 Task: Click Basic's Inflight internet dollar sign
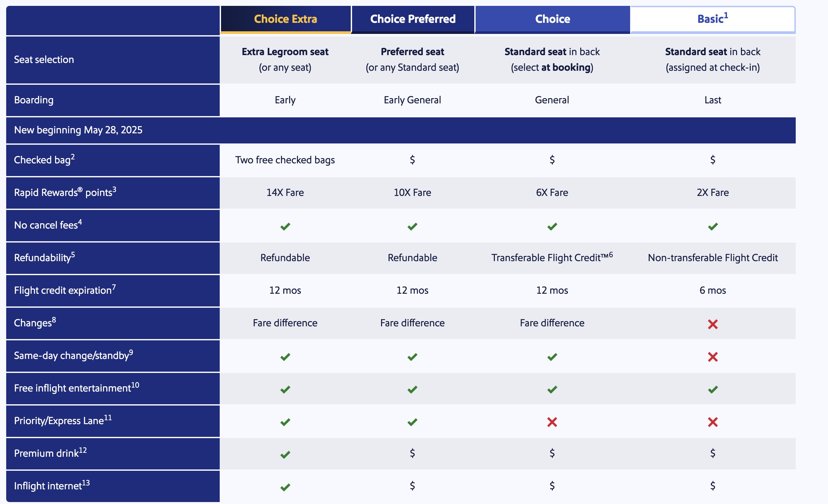pyautogui.click(x=713, y=486)
